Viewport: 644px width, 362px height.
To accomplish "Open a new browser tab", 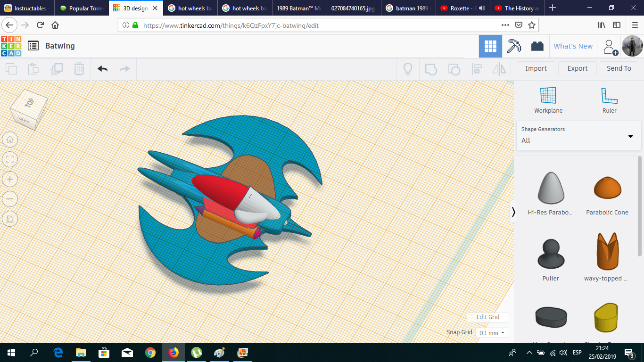I will pos(553,8).
